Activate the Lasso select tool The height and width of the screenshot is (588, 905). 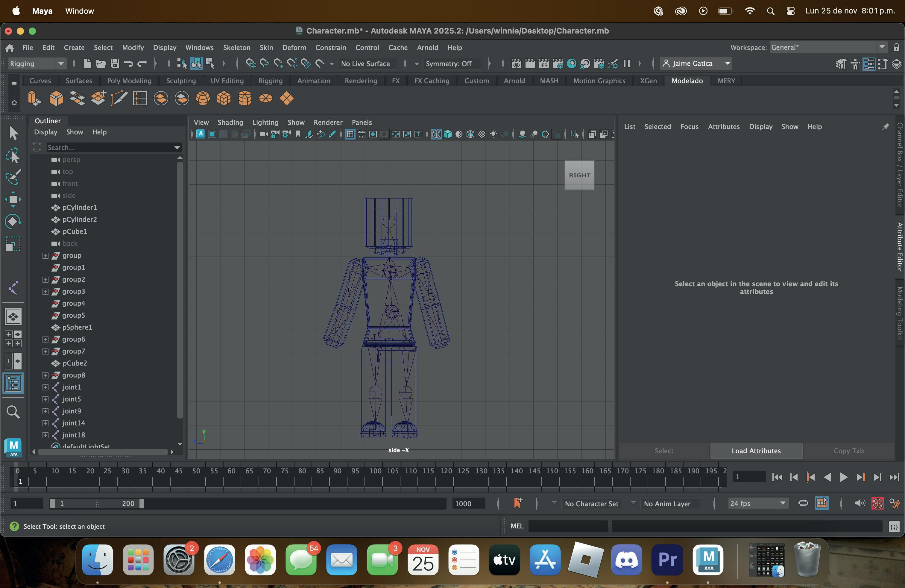[13, 156]
